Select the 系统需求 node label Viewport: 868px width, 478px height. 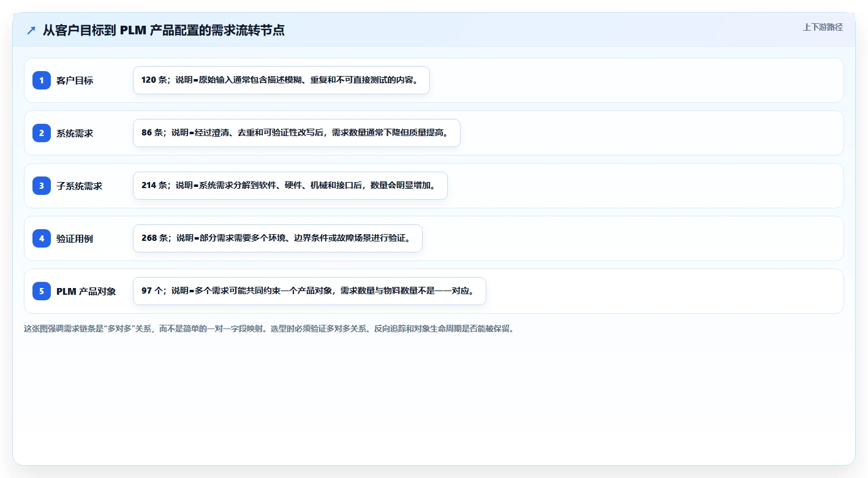click(75, 133)
